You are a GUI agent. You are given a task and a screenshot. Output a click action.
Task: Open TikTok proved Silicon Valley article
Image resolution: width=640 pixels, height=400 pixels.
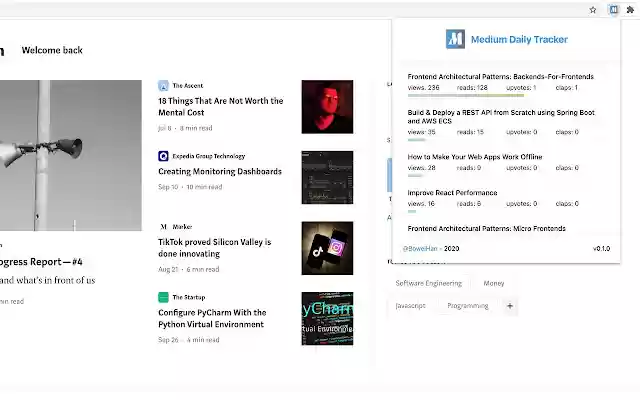coord(214,248)
